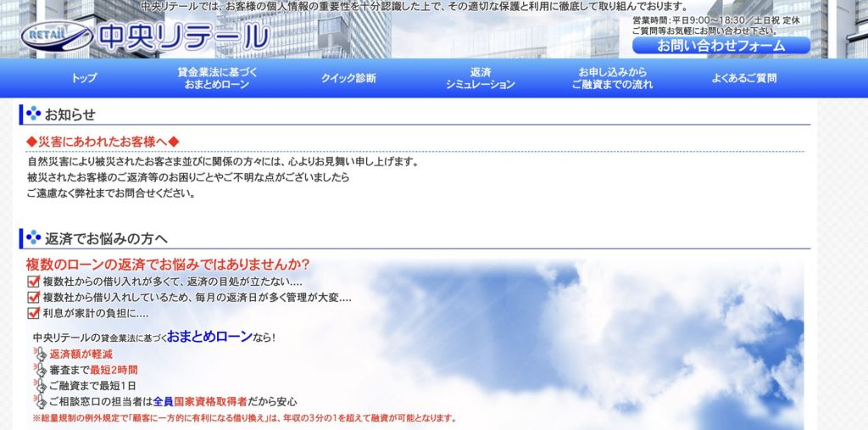
Task: Click the 最短2時間 red text
Action: (x=114, y=370)
